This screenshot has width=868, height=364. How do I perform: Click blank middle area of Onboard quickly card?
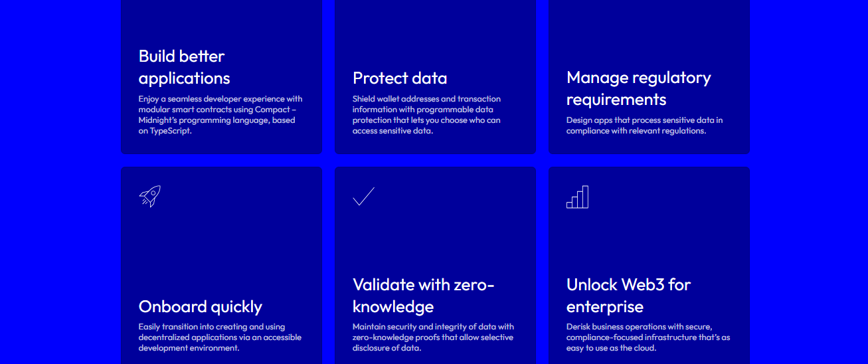click(221, 252)
